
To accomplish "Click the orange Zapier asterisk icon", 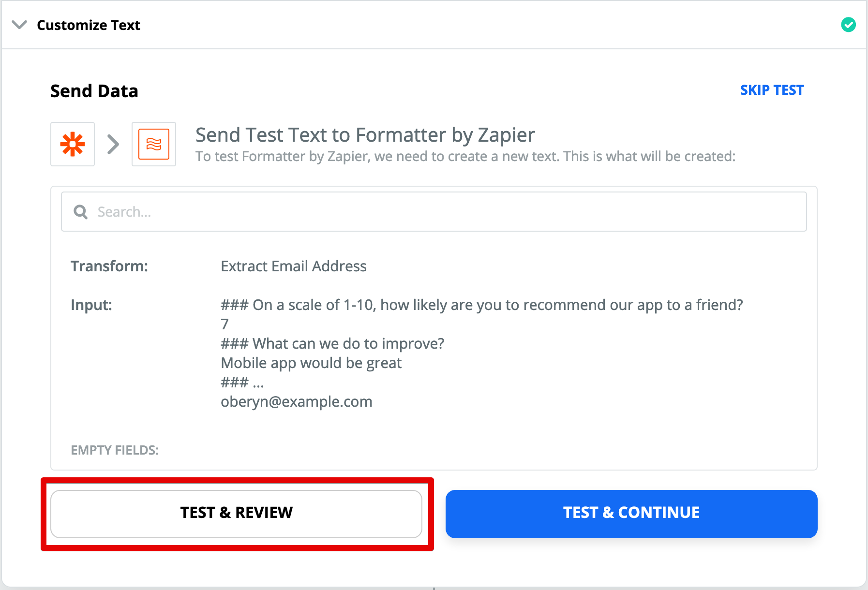I will tap(73, 144).
